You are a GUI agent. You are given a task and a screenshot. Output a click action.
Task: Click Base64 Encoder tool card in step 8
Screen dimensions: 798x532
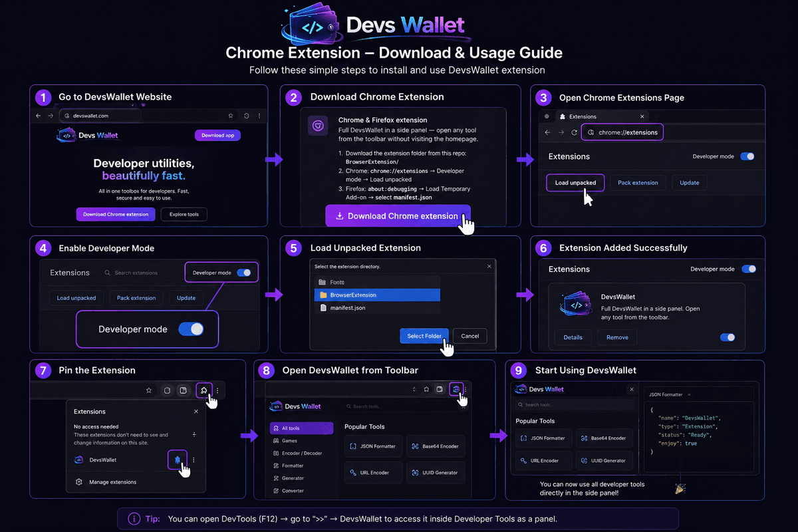click(x=435, y=446)
